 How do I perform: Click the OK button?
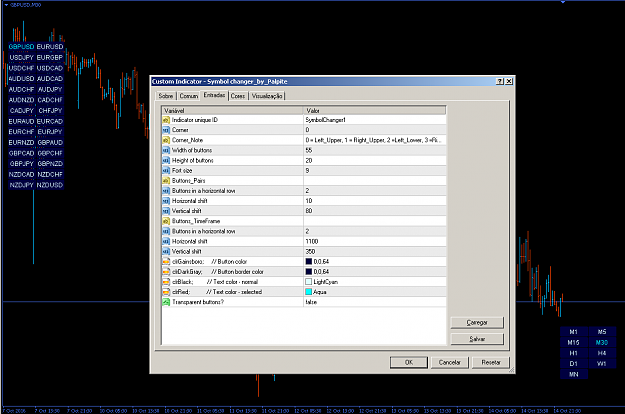[409, 362]
